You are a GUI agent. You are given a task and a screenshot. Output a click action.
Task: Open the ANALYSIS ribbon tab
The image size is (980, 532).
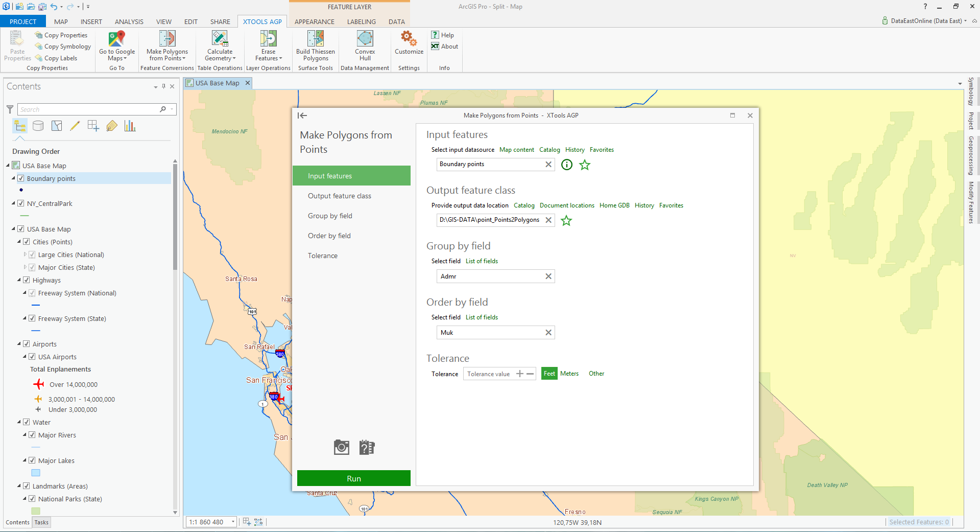tap(129, 21)
